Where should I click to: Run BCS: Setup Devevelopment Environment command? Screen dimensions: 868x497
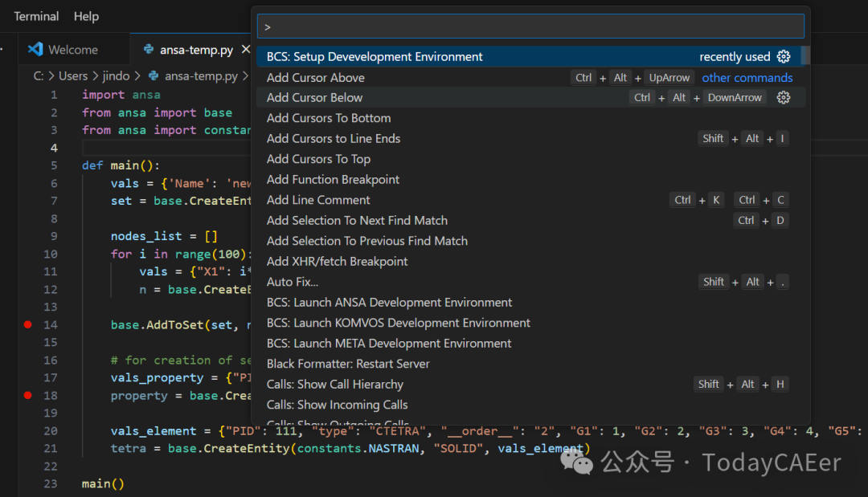[x=529, y=56]
